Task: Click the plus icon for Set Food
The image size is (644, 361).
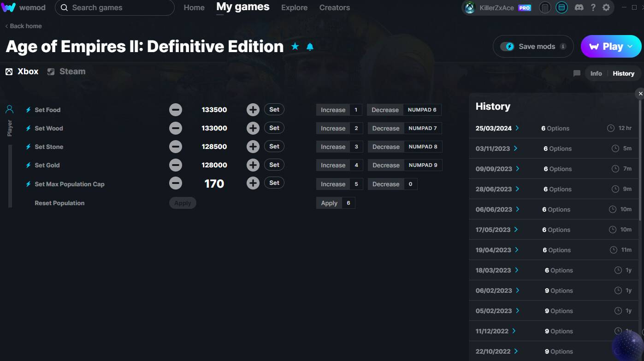Action: click(x=253, y=110)
